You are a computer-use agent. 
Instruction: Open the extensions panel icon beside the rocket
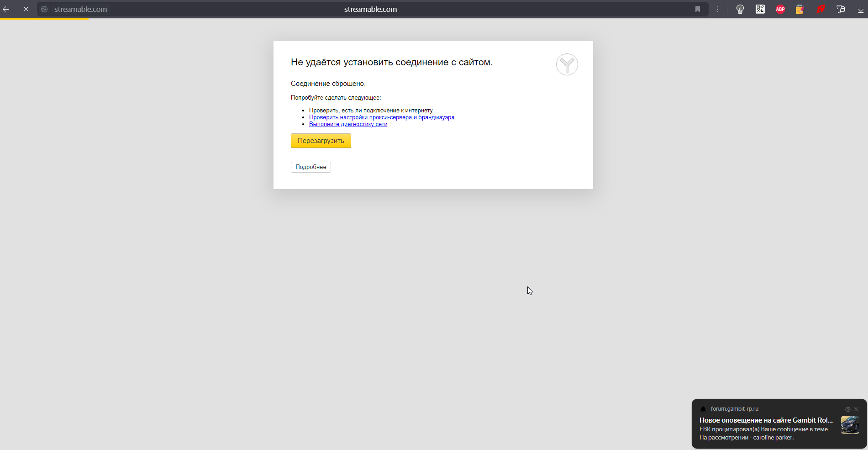[841, 9]
